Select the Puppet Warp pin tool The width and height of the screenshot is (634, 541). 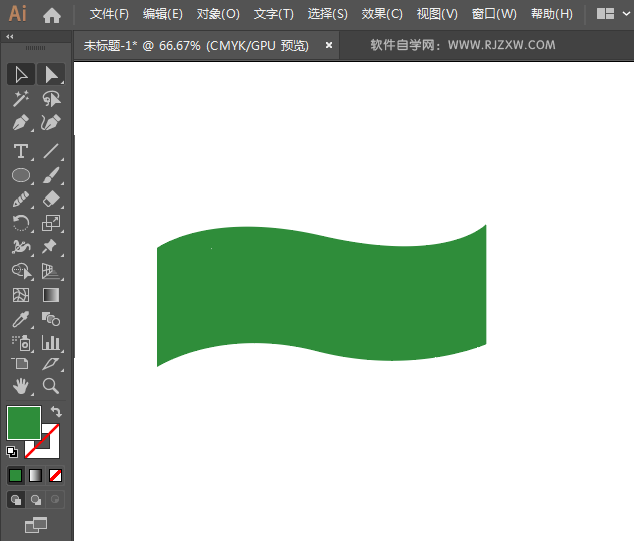[x=51, y=247]
